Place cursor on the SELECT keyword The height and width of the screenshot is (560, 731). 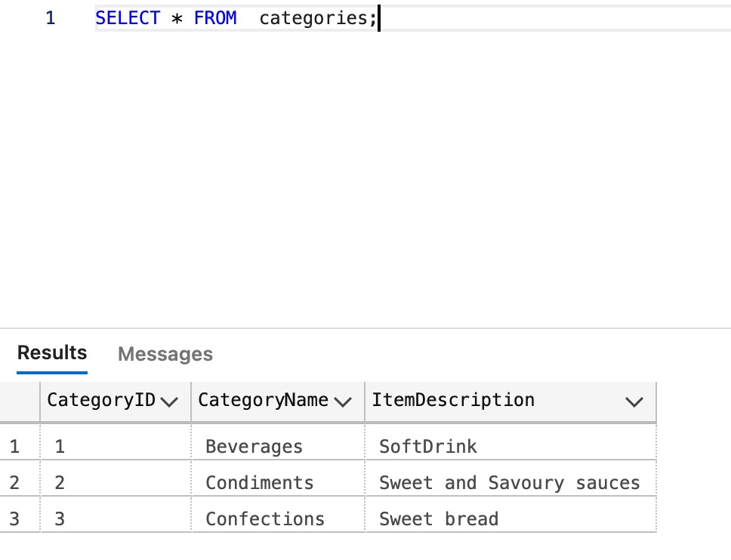(x=128, y=18)
